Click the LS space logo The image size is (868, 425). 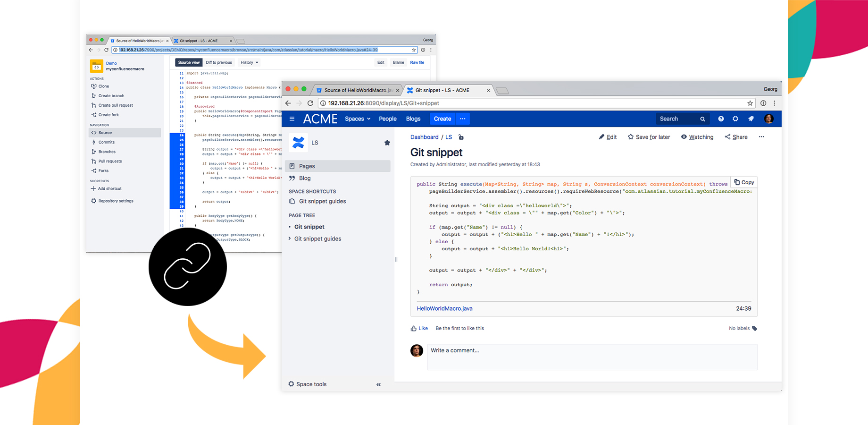tap(298, 142)
